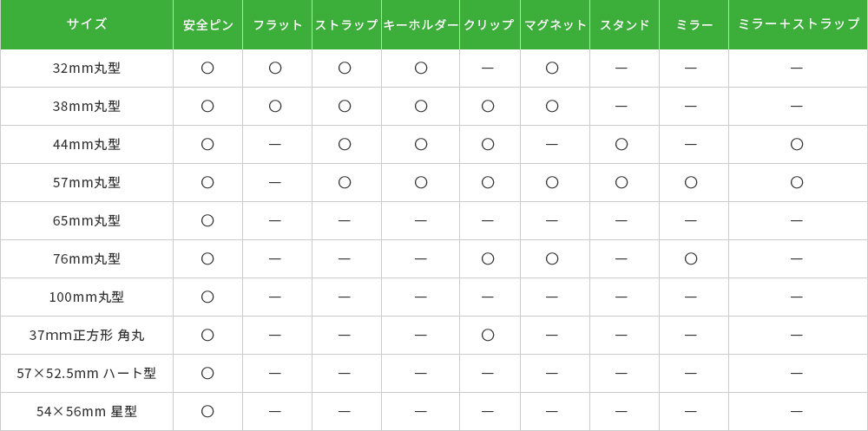This screenshot has width=868, height=431.
Task: Select the 54×56mm 星型 安全ピン circle
Action: [207, 411]
